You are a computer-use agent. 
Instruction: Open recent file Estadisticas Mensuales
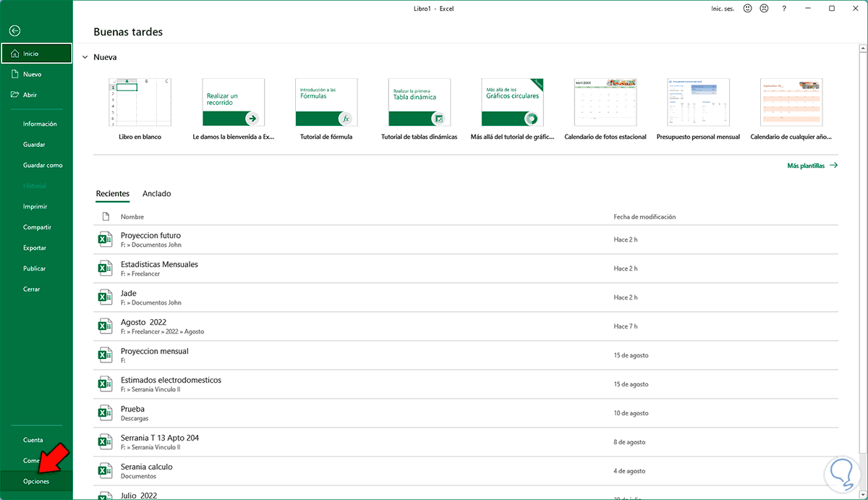[466, 268]
